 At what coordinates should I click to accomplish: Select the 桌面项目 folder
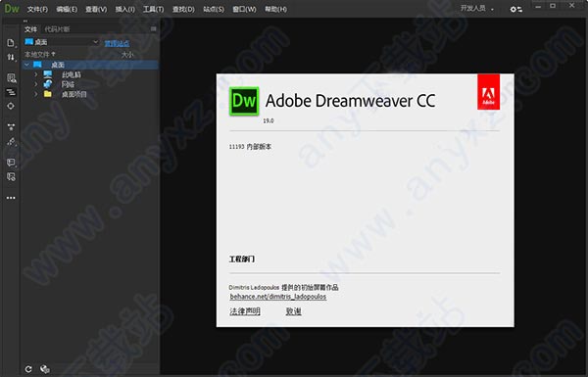pos(73,94)
